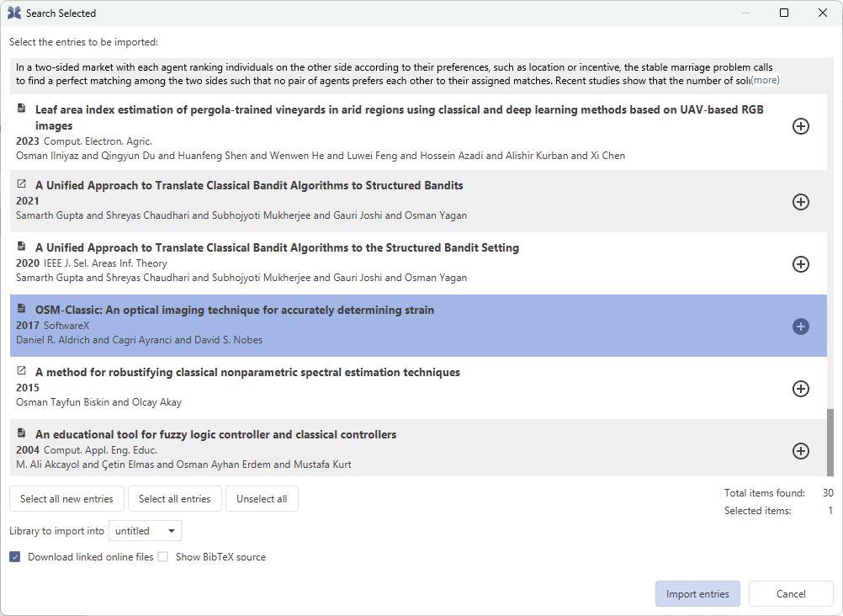
Task: Click Import entries button
Action: [x=697, y=594]
